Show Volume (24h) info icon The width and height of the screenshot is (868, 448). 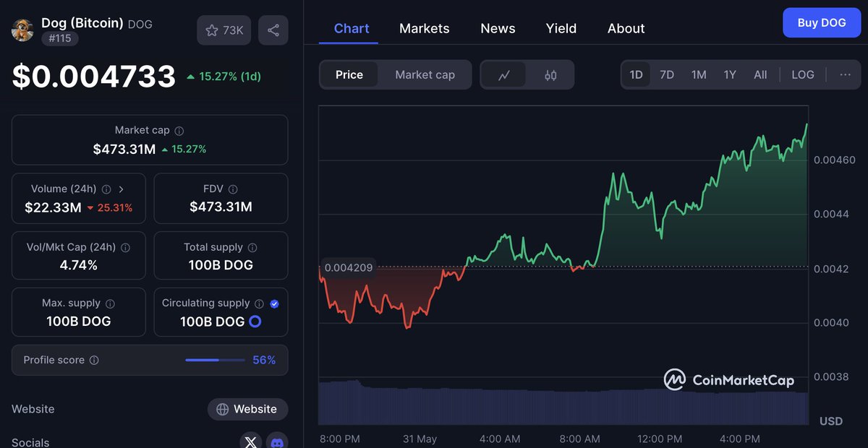(x=106, y=189)
